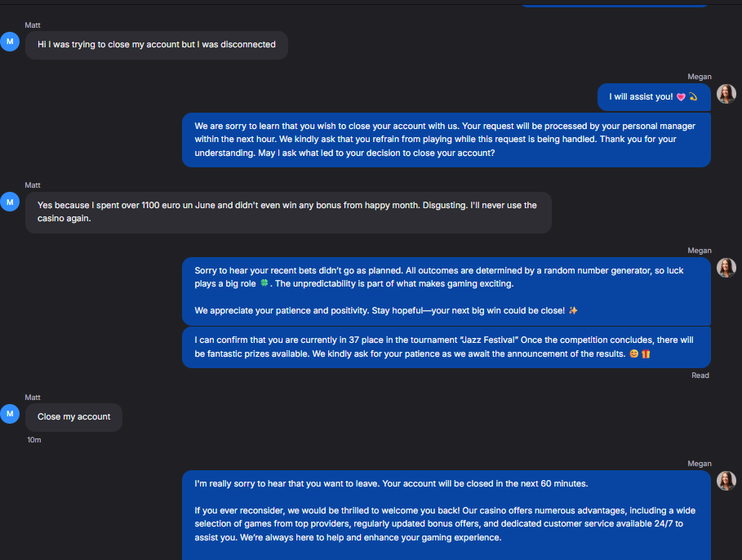This screenshot has height=560, width=742.
Task: Click the 'We are sorry to learn' account closure message
Action: pyautogui.click(x=447, y=140)
